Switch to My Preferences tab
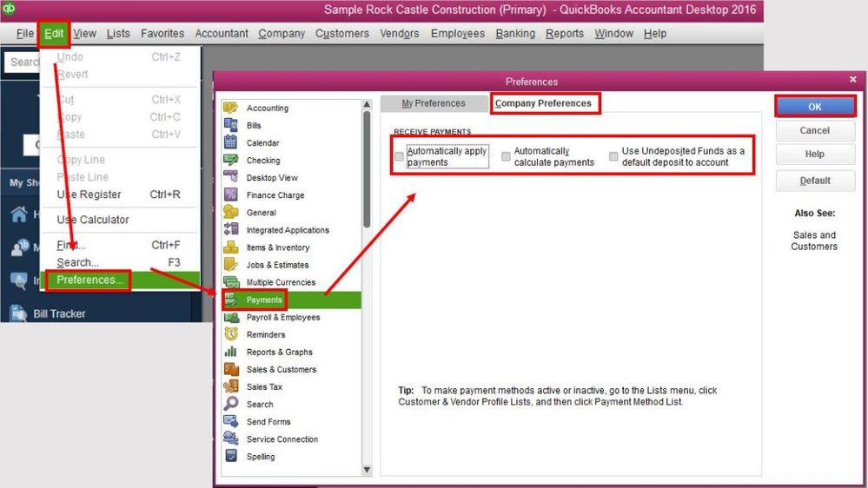 pos(434,103)
